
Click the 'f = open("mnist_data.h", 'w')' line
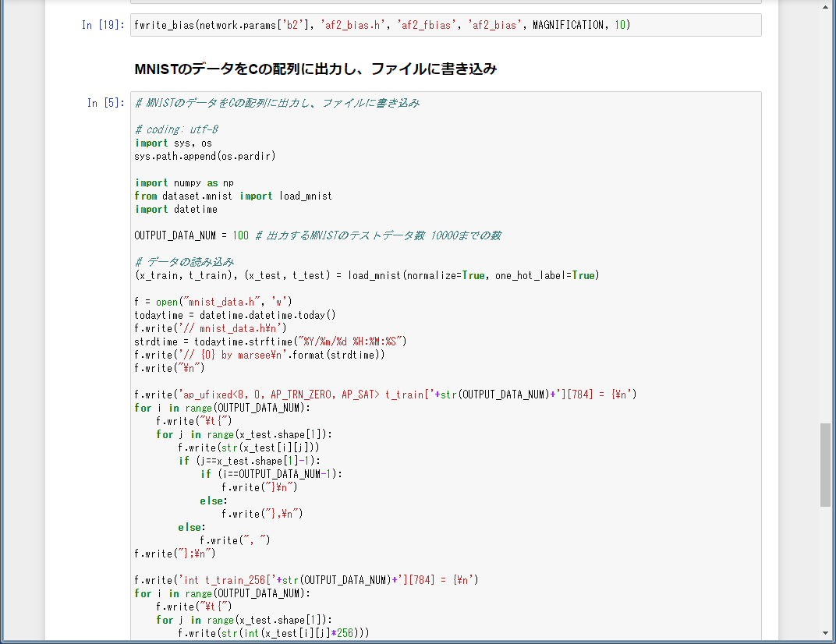213,303
